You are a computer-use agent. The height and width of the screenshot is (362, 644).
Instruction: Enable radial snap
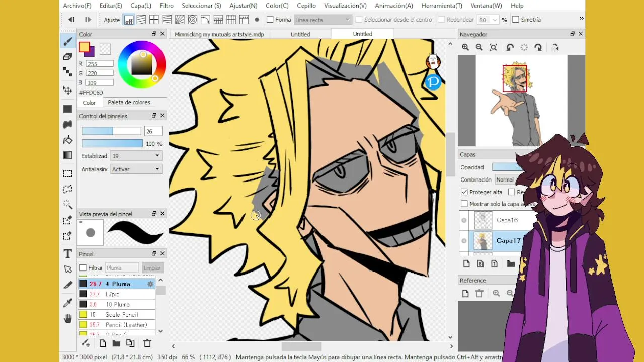click(x=180, y=20)
